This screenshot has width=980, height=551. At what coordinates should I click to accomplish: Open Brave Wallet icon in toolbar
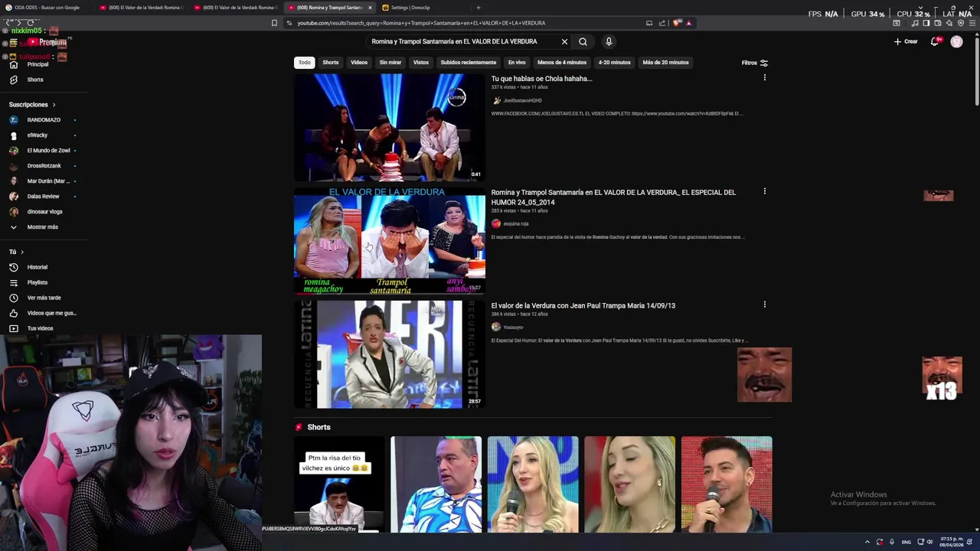938,23
